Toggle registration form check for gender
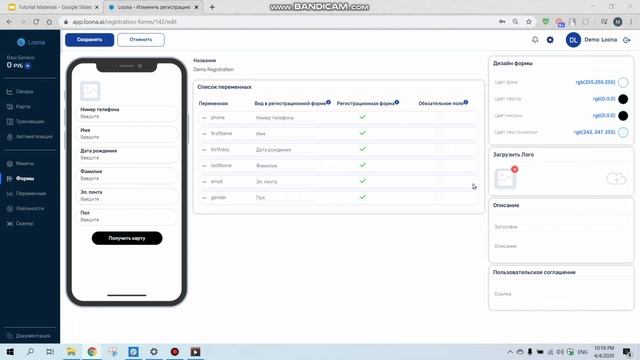Screen dimensions: 640x360 pos(362,197)
